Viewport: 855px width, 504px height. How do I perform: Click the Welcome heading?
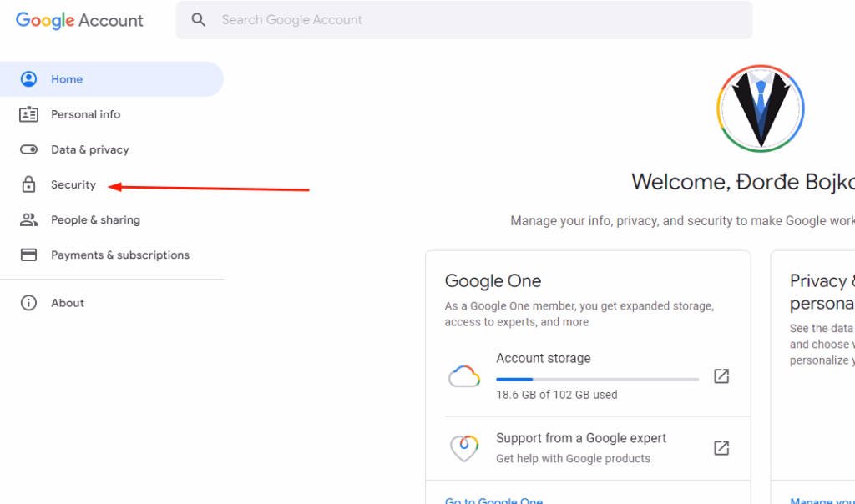point(742,182)
